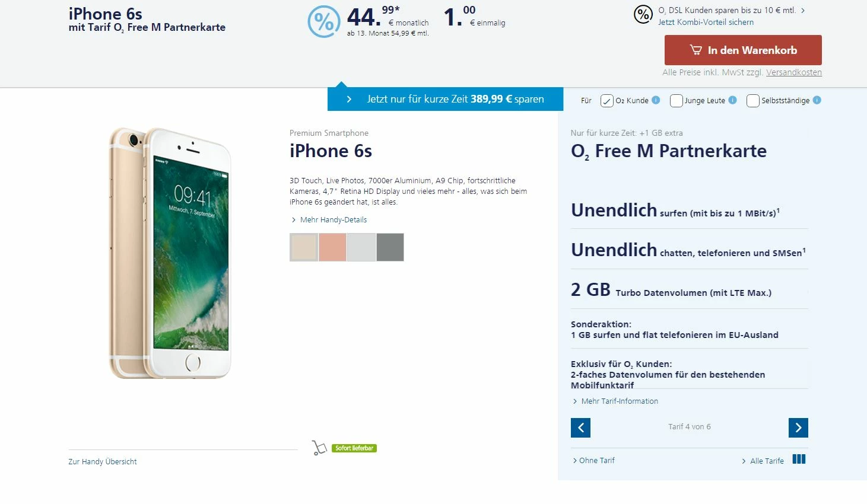This screenshot has width=867, height=504.
Task: Go to previous tariff with left arrow
Action: click(x=580, y=428)
